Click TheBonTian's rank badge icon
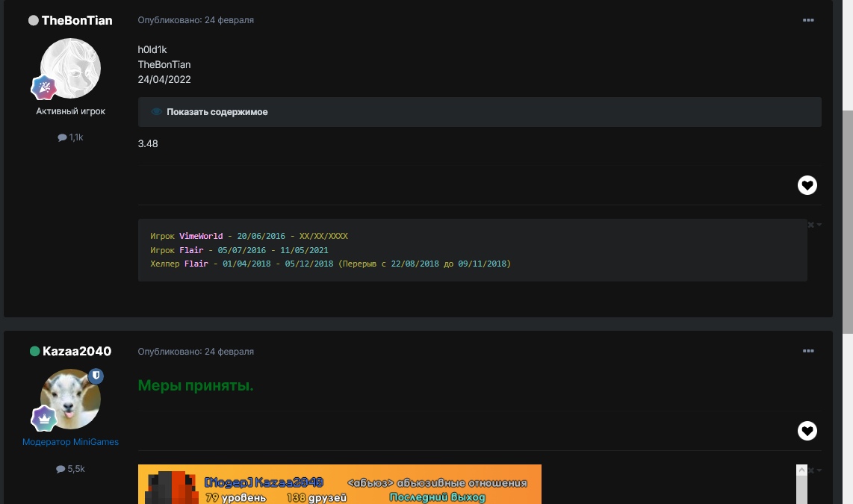Image resolution: width=853 pixels, height=504 pixels. [x=43, y=87]
